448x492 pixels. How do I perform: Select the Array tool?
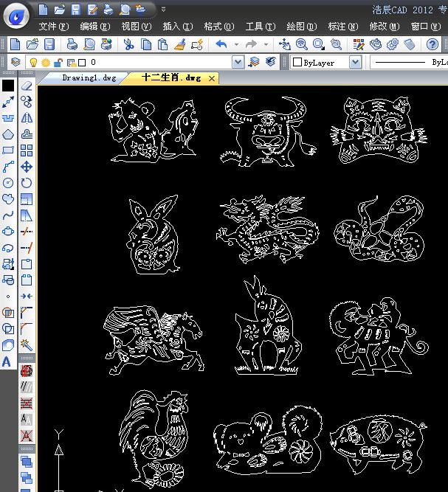tap(27, 150)
